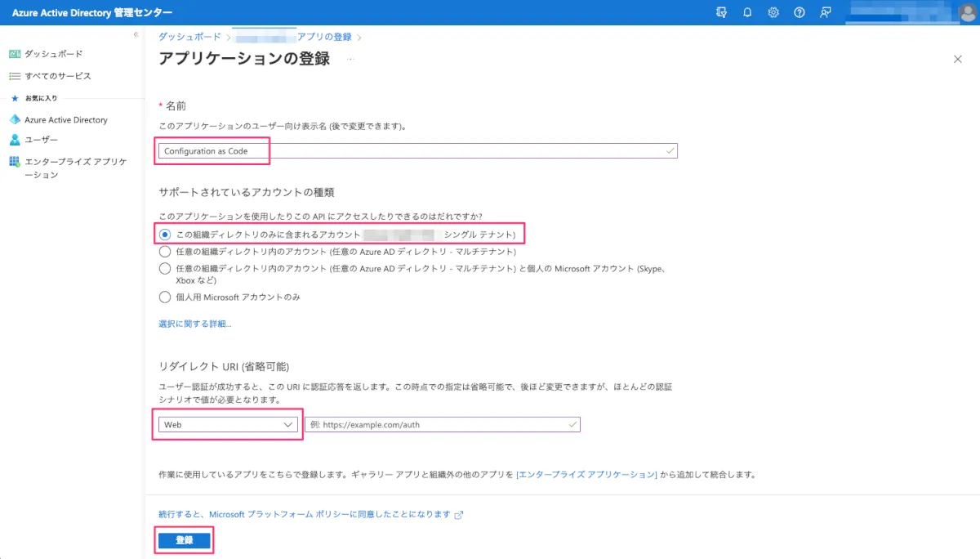Open the Cloud Shell icon in header
The width and height of the screenshot is (980, 559).
point(721,12)
